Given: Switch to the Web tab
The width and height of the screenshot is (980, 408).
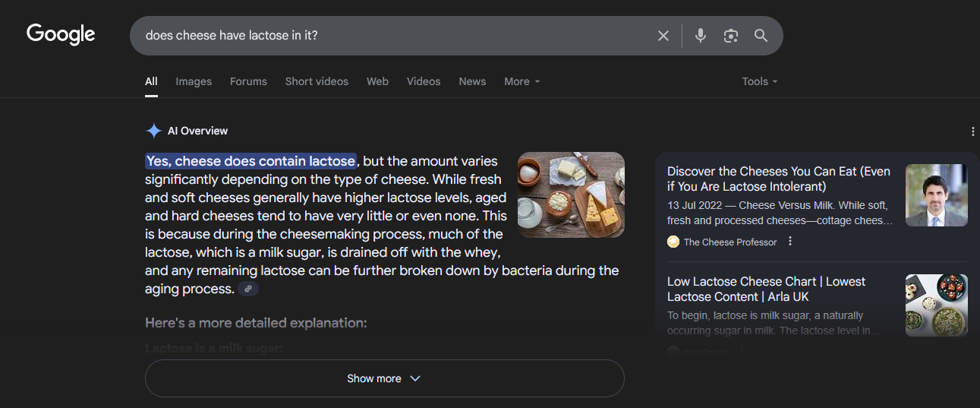Looking at the screenshot, I should coord(377,81).
